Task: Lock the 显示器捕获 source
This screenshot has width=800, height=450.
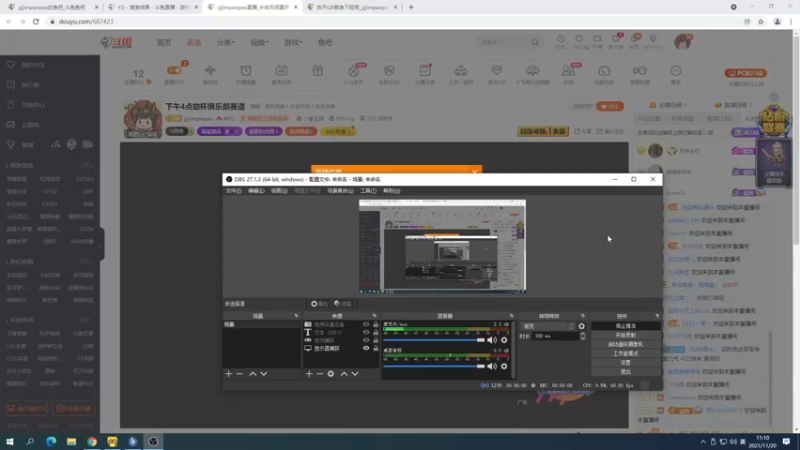Action: (376, 348)
